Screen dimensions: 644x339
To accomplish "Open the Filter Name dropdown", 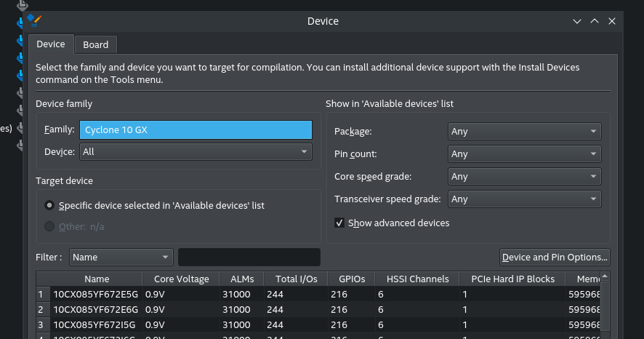I will coord(121,257).
